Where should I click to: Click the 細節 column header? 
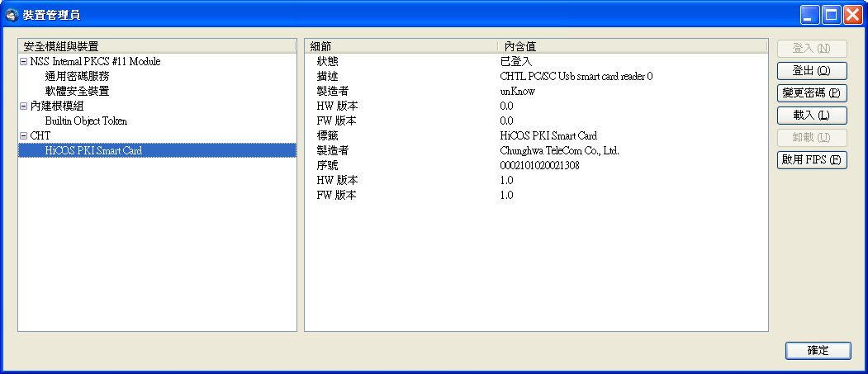point(401,46)
